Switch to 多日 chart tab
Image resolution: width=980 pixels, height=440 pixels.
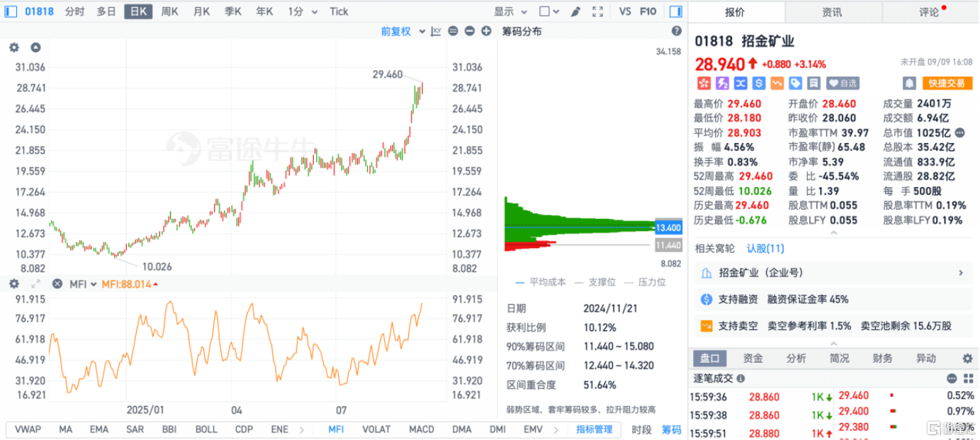(x=106, y=11)
